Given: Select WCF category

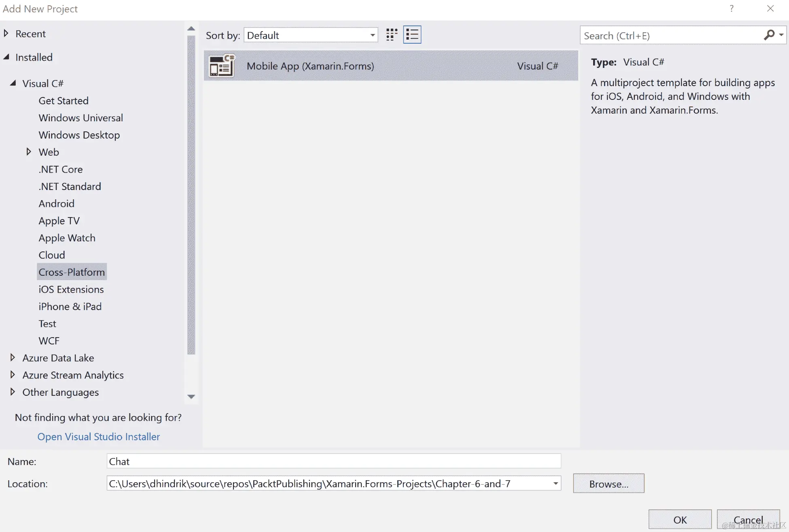Looking at the screenshot, I should point(49,341).
